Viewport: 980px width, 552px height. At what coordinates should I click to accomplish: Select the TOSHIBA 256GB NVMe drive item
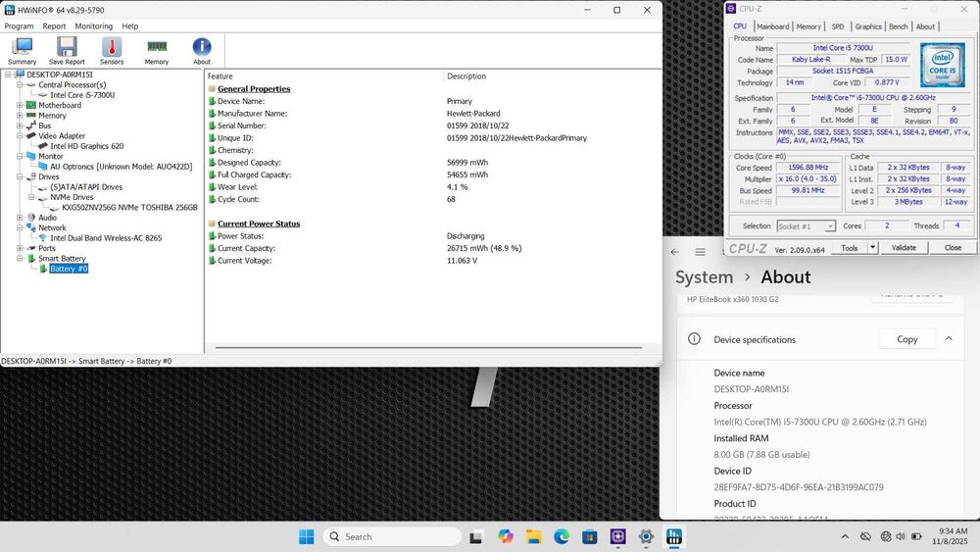[x=129, y=208]
